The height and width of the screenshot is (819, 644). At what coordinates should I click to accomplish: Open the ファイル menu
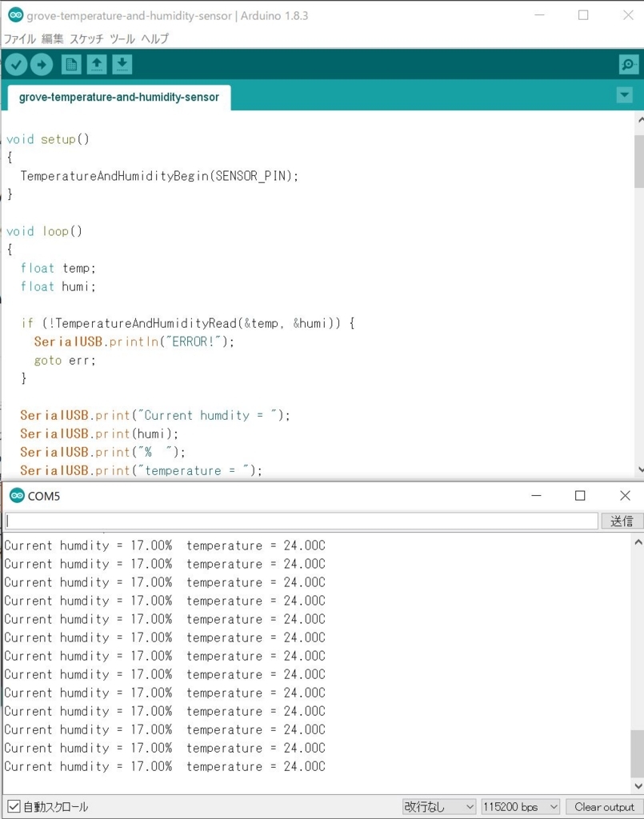(20, 38)
